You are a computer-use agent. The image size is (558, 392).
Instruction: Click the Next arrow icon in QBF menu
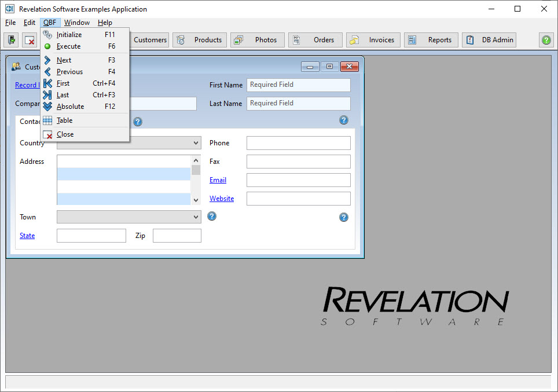point(47,60)
